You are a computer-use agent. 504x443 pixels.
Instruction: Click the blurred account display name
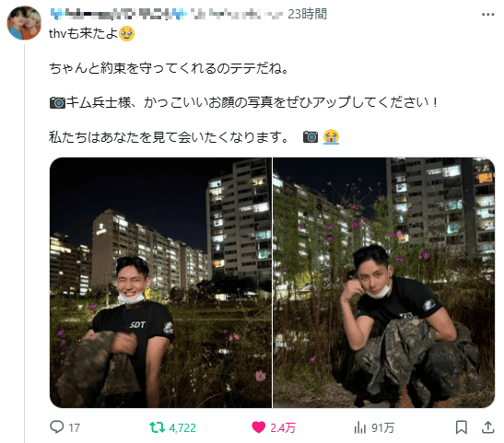coord(118,14)
